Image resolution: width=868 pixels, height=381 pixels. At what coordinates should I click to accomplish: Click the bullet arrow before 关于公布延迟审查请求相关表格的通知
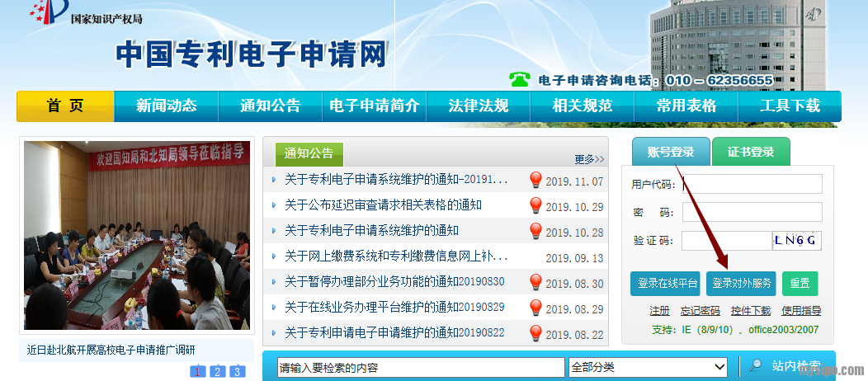[274, 205]
